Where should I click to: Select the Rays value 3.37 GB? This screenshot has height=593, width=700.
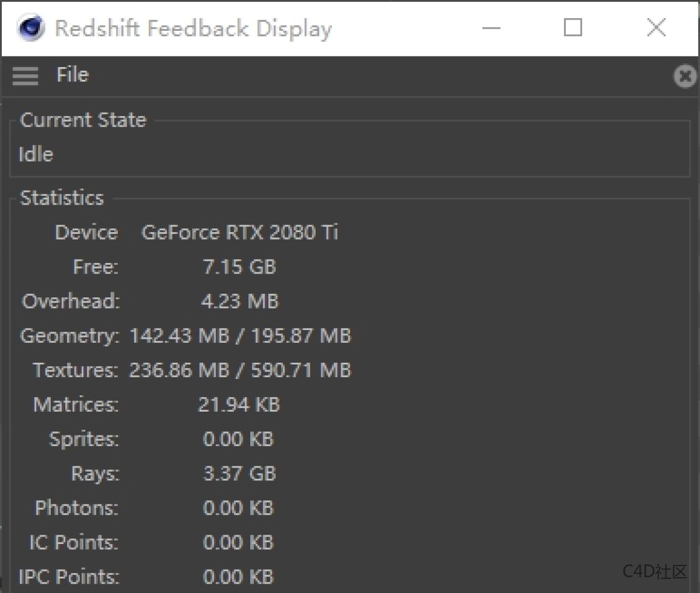239,473
